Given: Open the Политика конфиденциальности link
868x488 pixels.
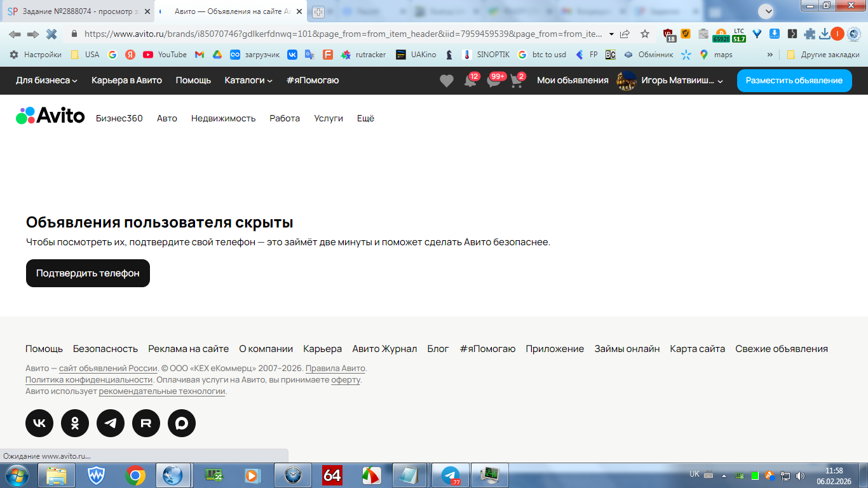Looking at the screenshot, I should click(89, 380).
